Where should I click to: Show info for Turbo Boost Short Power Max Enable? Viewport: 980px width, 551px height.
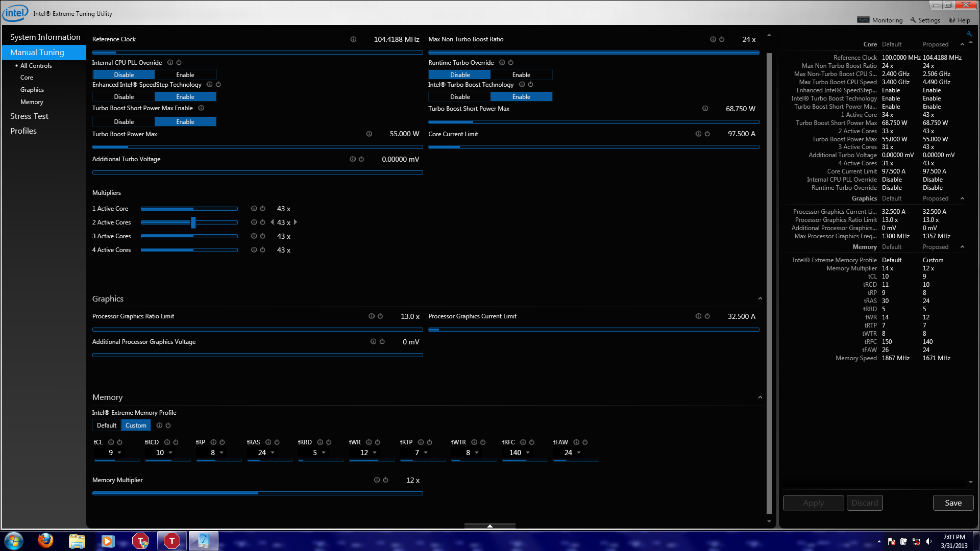201,108
